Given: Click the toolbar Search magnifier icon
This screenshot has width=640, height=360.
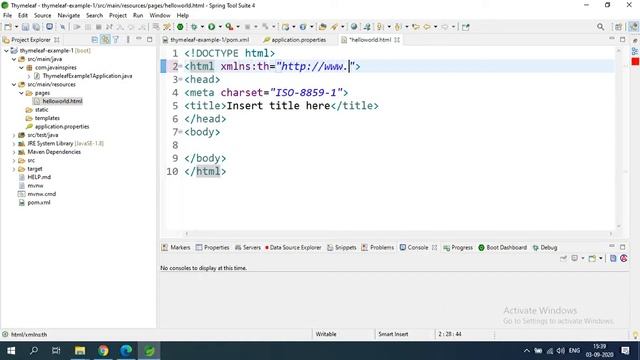Looking at the screenshot, I should (600, 27).
